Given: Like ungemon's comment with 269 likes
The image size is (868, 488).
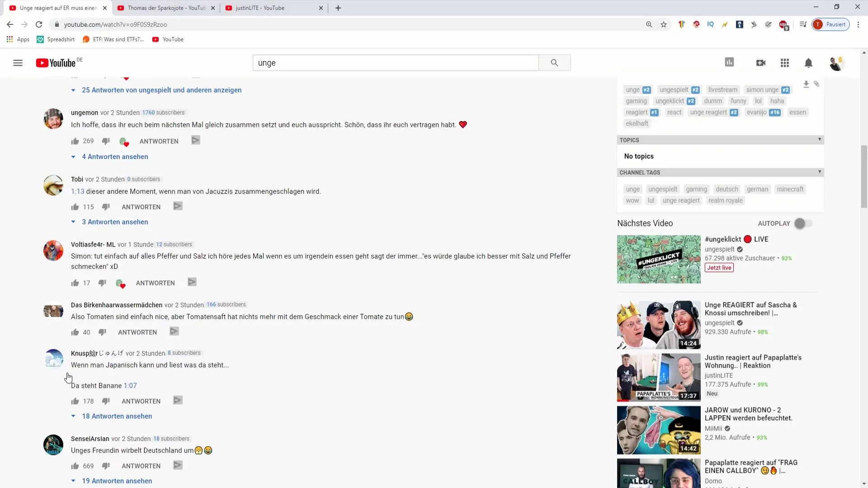Looking at the screenshot, I should tap(75, 141).
